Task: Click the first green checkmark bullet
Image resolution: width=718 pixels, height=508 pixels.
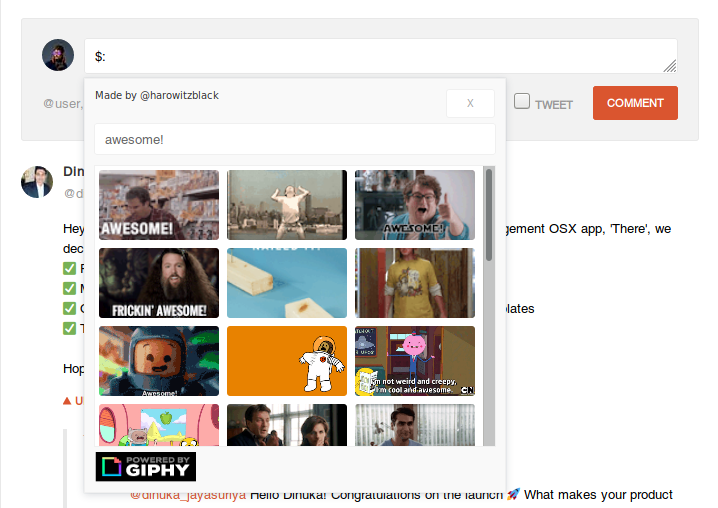Action: pos(69,268)
